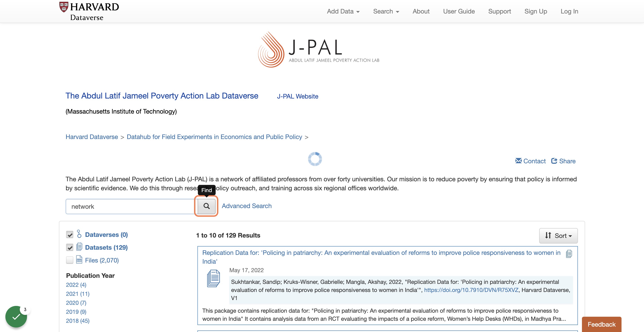Open the 'Policing in patriarchy' replication dataset title

[x=381, y=257]
